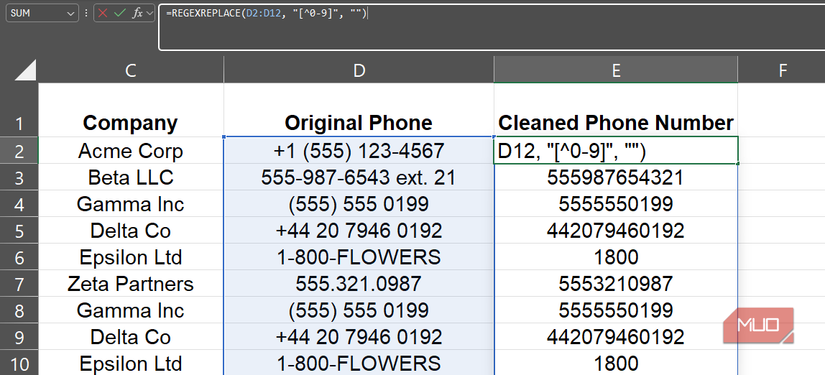Select cleaned value 1800 in row 6

click(616, 257)
